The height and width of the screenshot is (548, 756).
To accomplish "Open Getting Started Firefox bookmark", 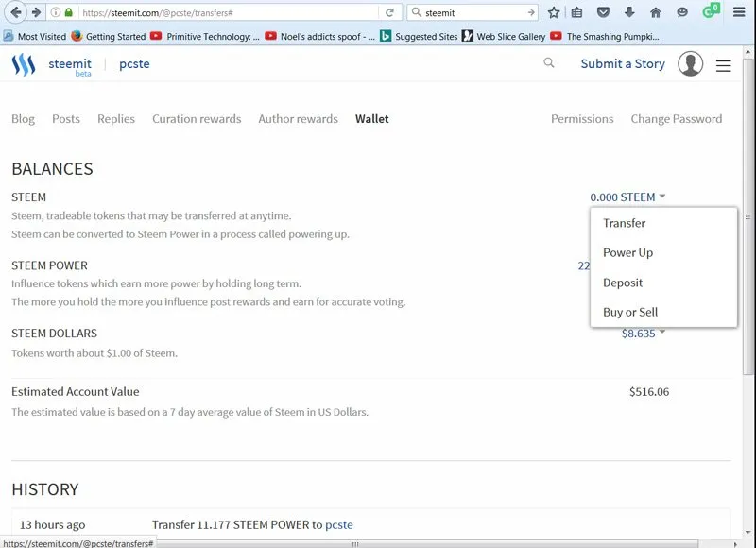I will [109, 36].
